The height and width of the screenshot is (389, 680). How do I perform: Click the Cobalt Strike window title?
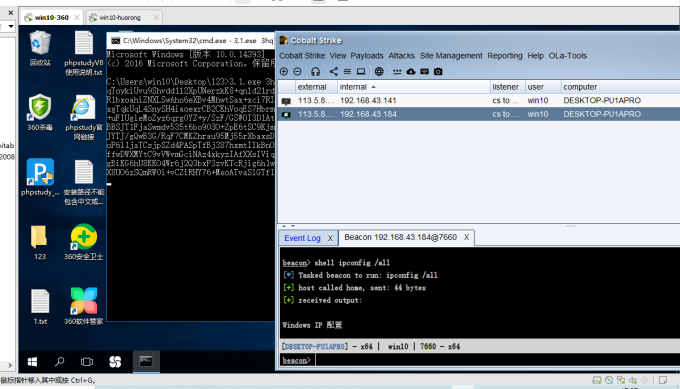316,40
